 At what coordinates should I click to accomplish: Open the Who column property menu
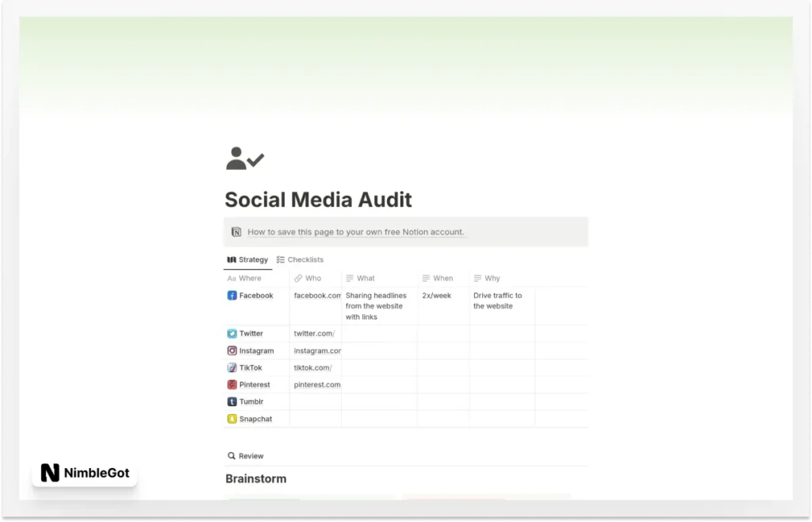311,278
